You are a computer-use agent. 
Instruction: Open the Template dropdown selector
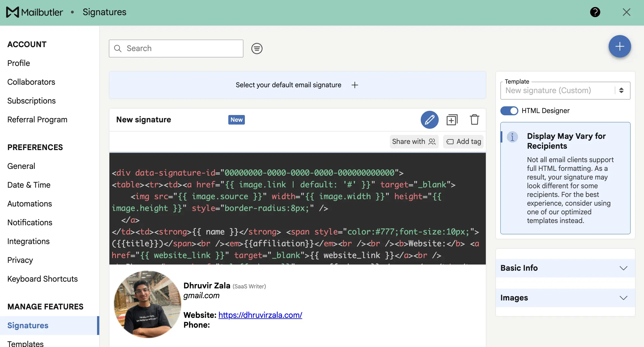tap(565, 91)
